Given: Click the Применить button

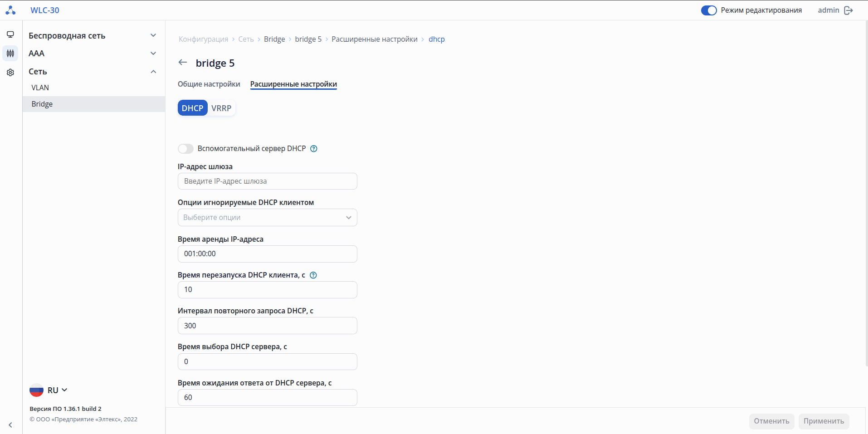Looking at the screenshot, I should coord(824,421).
